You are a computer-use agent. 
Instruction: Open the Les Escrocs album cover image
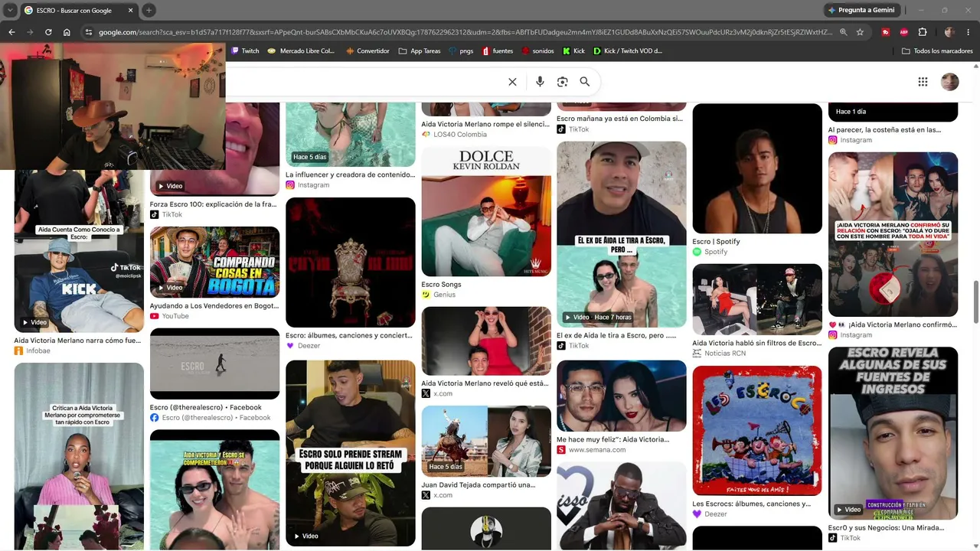coord(757,430)
